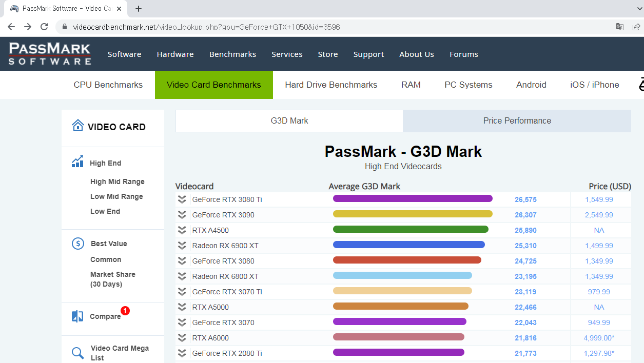Expand the GeForce RTX 3080 Ti row
This screenshot has height=363, width=644.
pyautogui.click(x=182, y=199)
